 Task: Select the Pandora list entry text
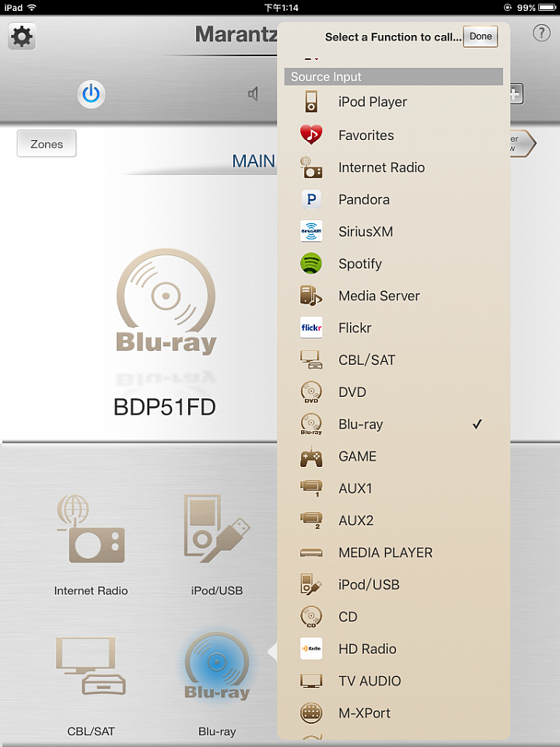[364, 200]
